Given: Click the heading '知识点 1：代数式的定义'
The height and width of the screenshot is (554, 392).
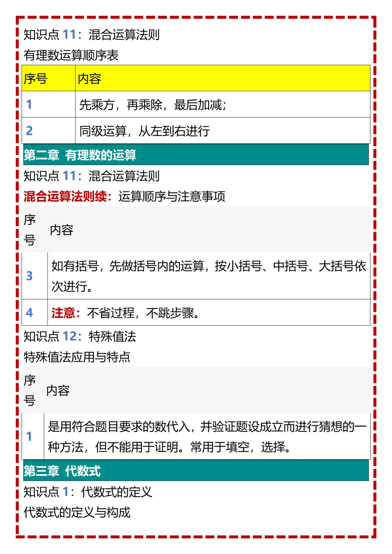Looking at the screenshot, I should tap(88, 492).
